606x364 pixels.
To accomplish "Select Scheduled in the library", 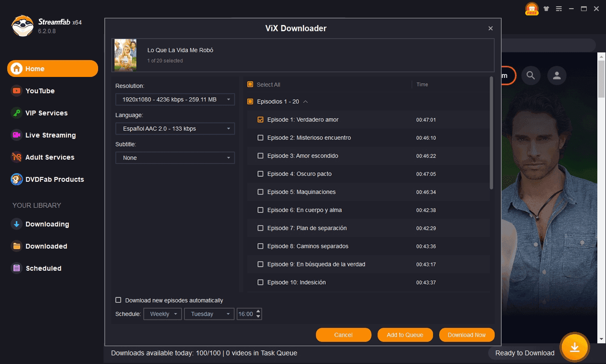I will tap(43, 268).
